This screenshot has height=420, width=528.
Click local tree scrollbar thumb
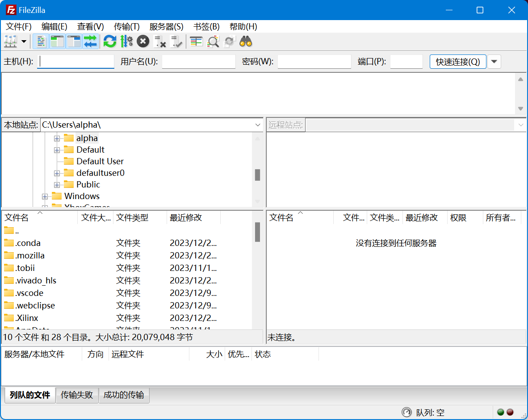point(258,175)
